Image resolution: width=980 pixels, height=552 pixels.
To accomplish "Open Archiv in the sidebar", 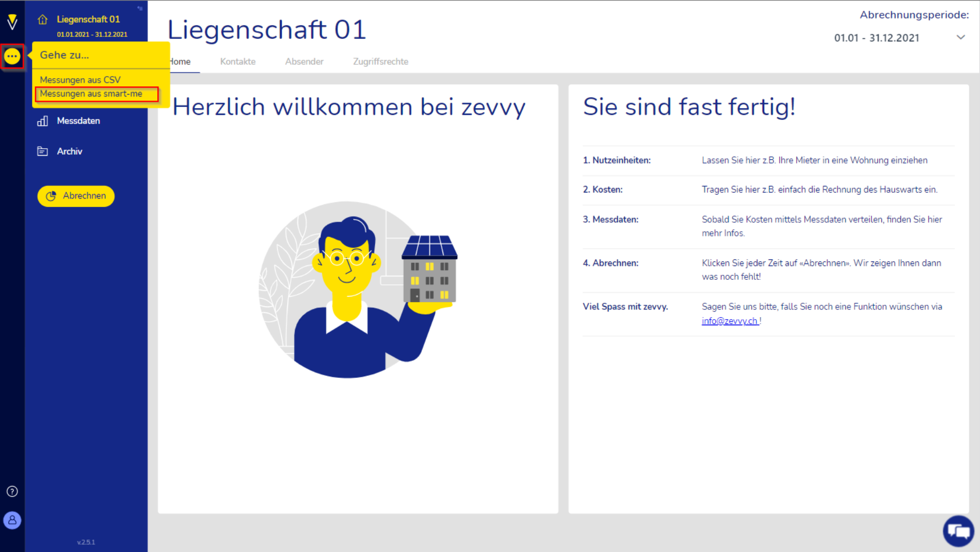I will click(69, 151).
